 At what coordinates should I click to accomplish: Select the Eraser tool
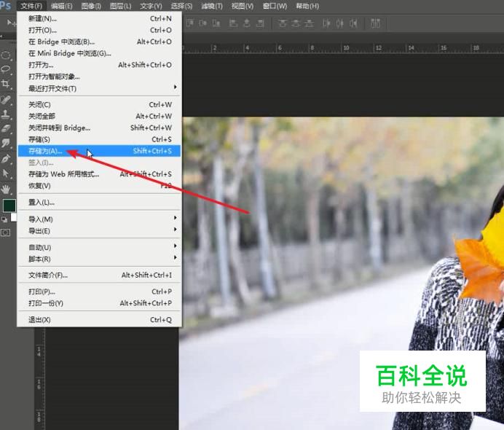pyautogui.click(x=6, y=128)
